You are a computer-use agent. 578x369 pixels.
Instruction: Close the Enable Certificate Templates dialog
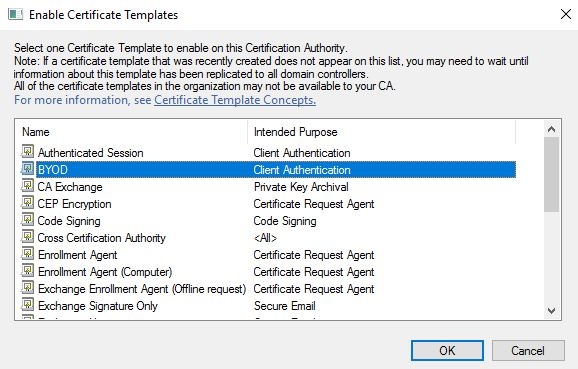coord(566,14)
